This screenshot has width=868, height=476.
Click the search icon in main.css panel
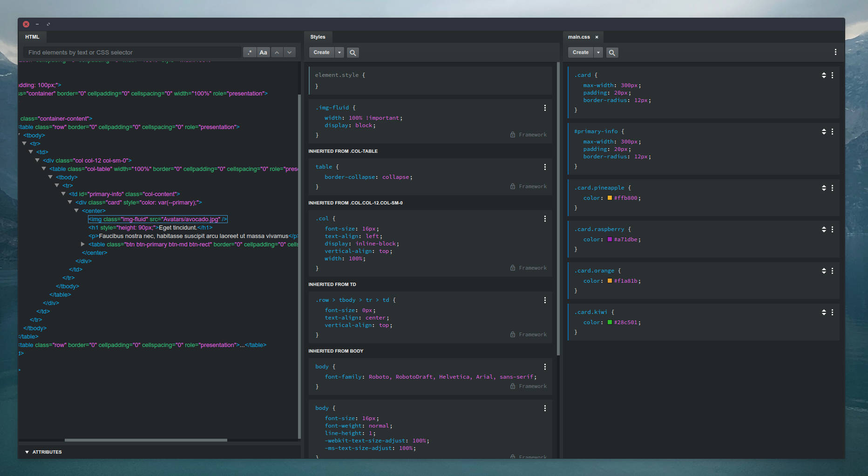click(612, 53)
